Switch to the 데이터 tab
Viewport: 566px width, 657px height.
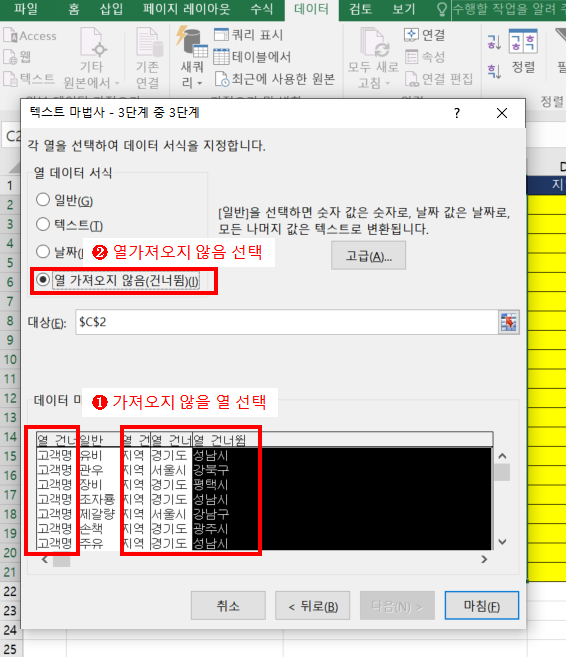[x=311, y=9]
